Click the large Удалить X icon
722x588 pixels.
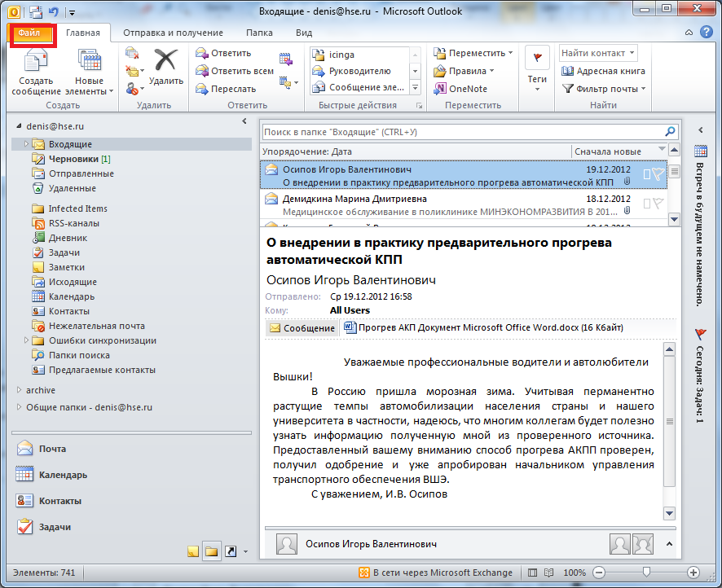click(166, 67)
